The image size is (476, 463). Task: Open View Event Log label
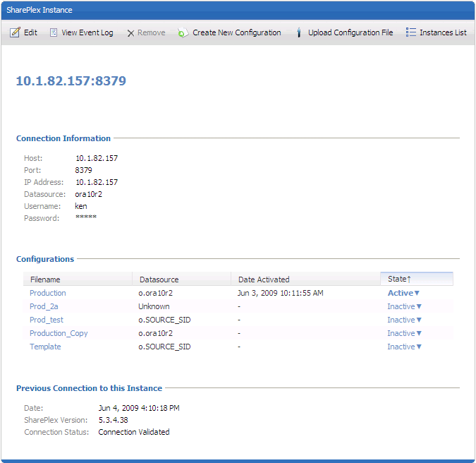[x=87, y=32]
